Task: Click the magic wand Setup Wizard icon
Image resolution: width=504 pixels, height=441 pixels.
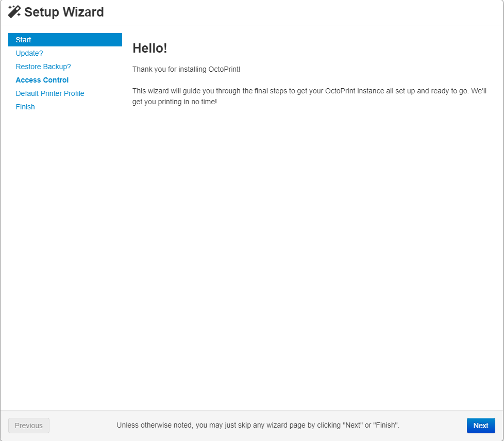Action: (x=14, y=11)
